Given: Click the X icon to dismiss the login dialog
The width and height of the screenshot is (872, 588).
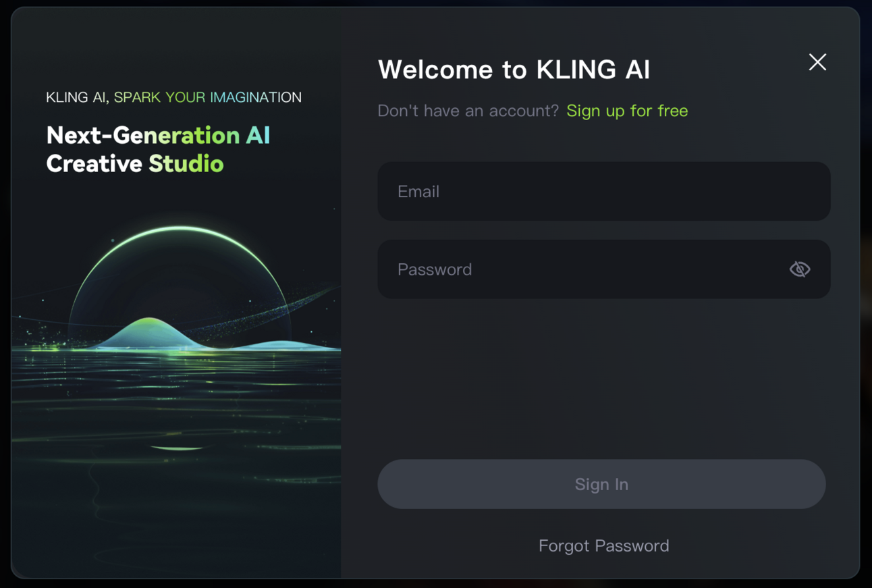Looking at the screenshot, I should click(817, 61).
